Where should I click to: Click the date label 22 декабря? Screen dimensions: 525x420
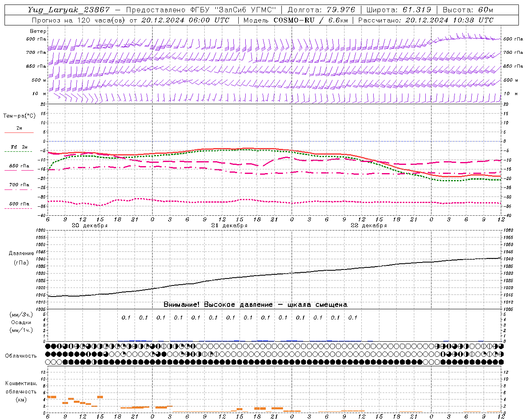(x=369, y=226)
